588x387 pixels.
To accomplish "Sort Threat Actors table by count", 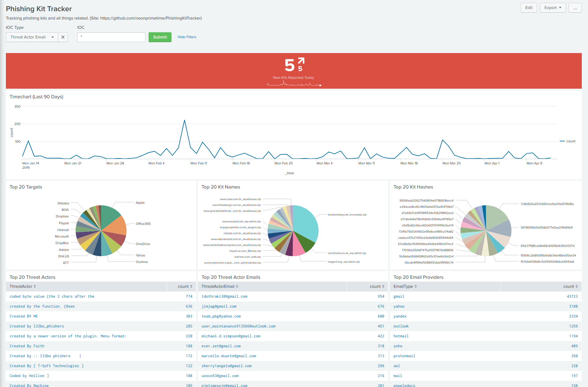I will point(185,287).
